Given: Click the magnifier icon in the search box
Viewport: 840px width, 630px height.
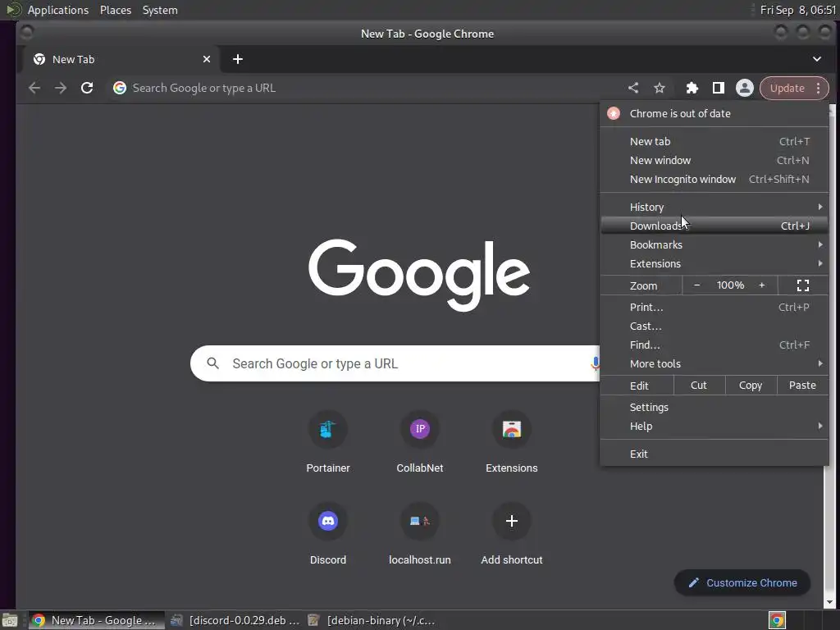Looking at the screenshot, I should pos(212,363).
